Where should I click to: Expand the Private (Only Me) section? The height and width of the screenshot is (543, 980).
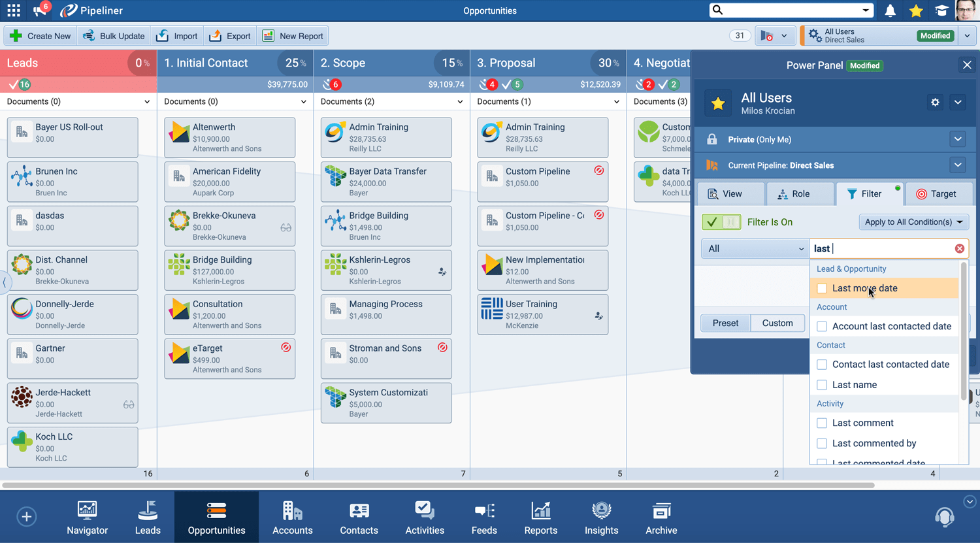coord(958,139)
